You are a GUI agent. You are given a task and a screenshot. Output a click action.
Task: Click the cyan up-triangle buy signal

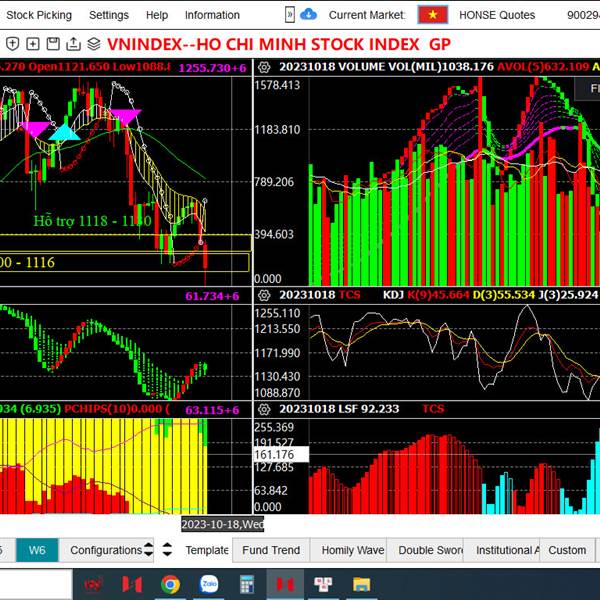[64, 132]
